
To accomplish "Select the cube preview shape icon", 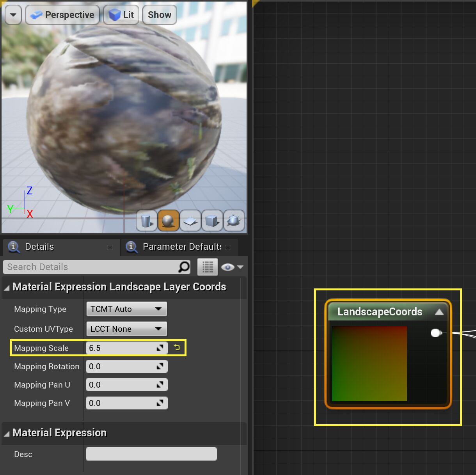I will [212, 221].
